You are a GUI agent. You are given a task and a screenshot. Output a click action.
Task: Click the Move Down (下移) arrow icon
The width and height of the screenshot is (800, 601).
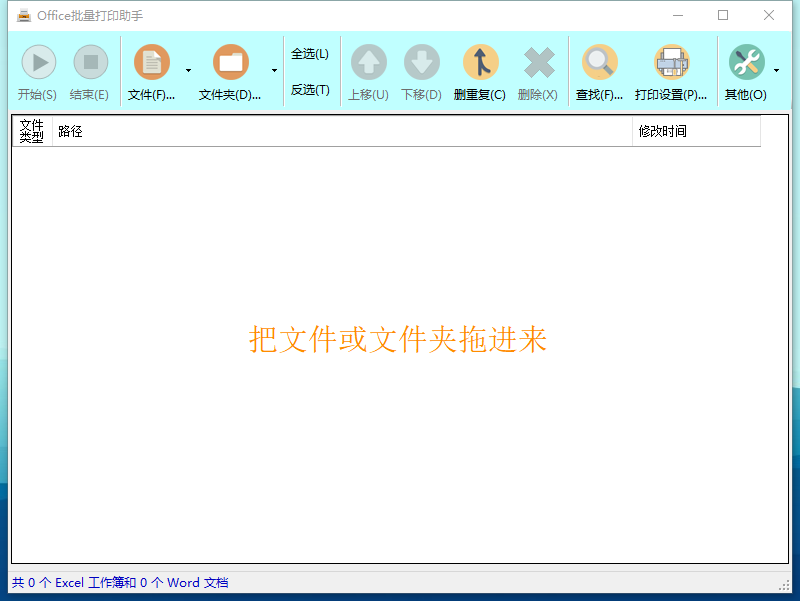422,62
